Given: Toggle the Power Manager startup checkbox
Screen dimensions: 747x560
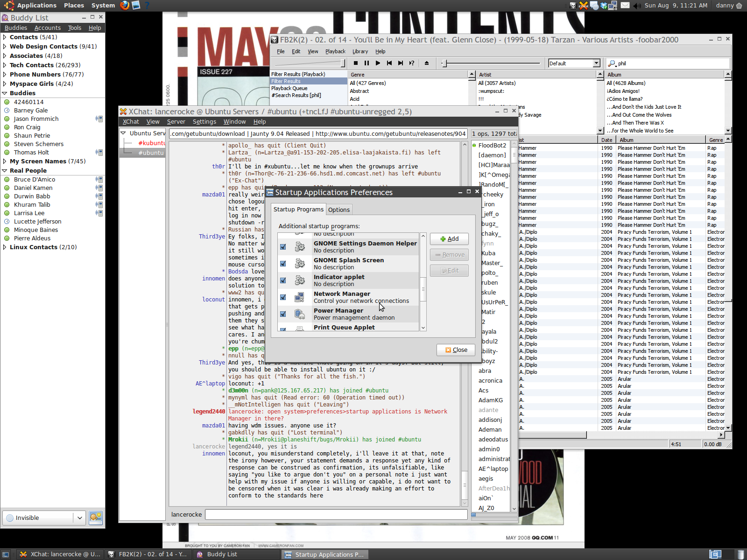Looking at the screenshot, I should 283,314.
